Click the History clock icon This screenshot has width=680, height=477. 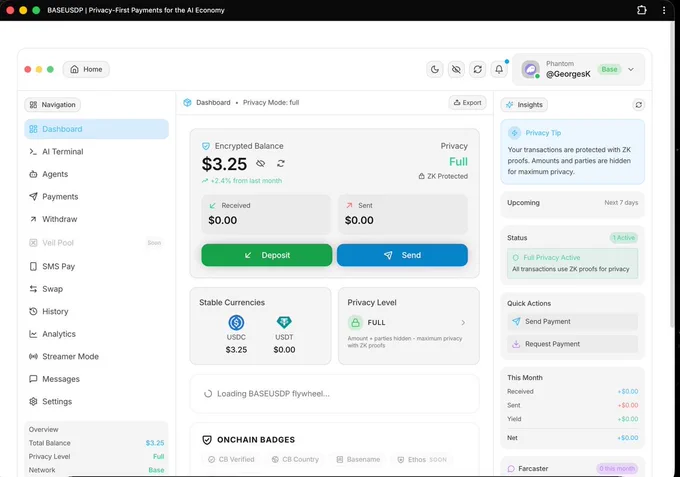click(33, 311)
